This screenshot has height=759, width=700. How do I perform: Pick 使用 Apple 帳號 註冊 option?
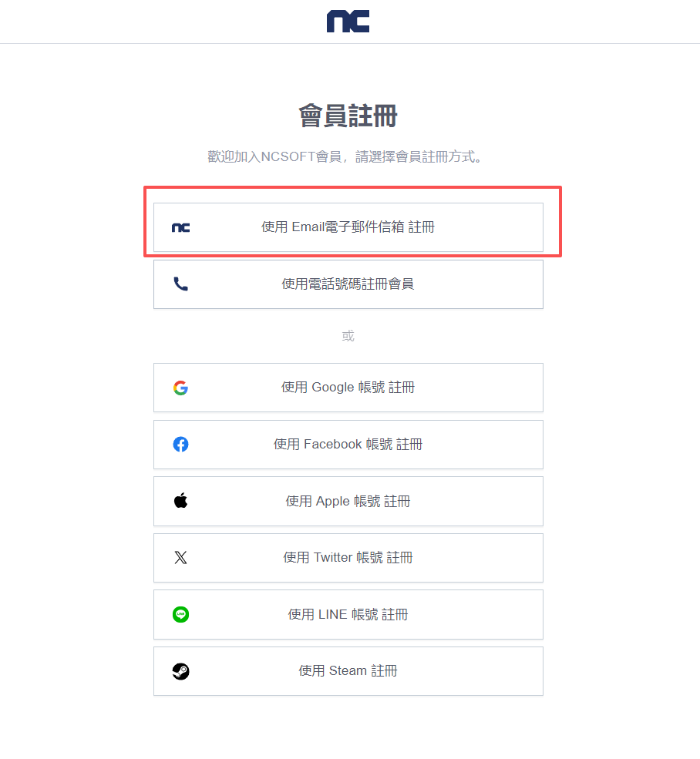[348, 502]
